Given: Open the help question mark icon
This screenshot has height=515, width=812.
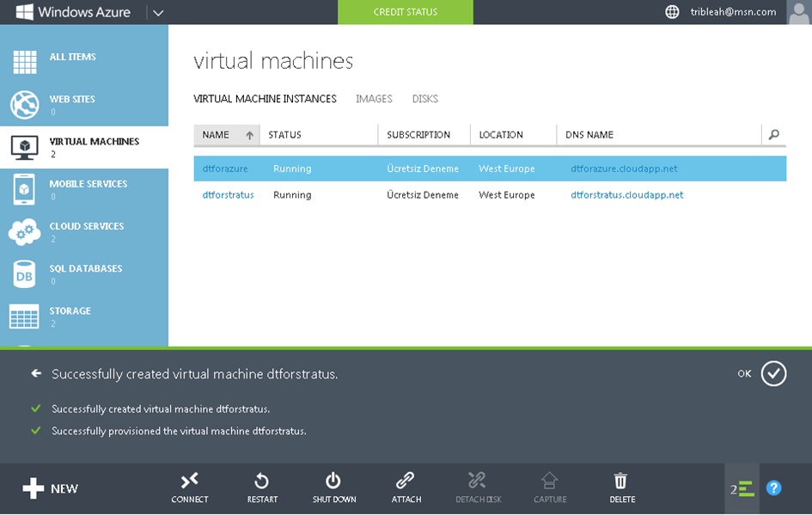Looking at the screenshot, I should click(x=773, y=488).
